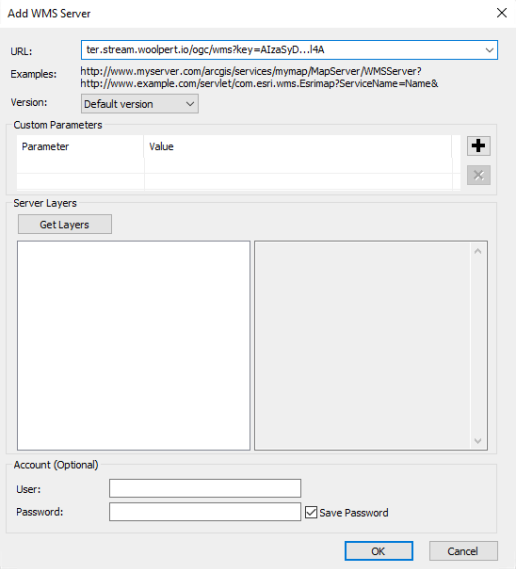Open the URL history dropdown arrow
The height and width of the screenshot is (569, 516).
point(490,50)
